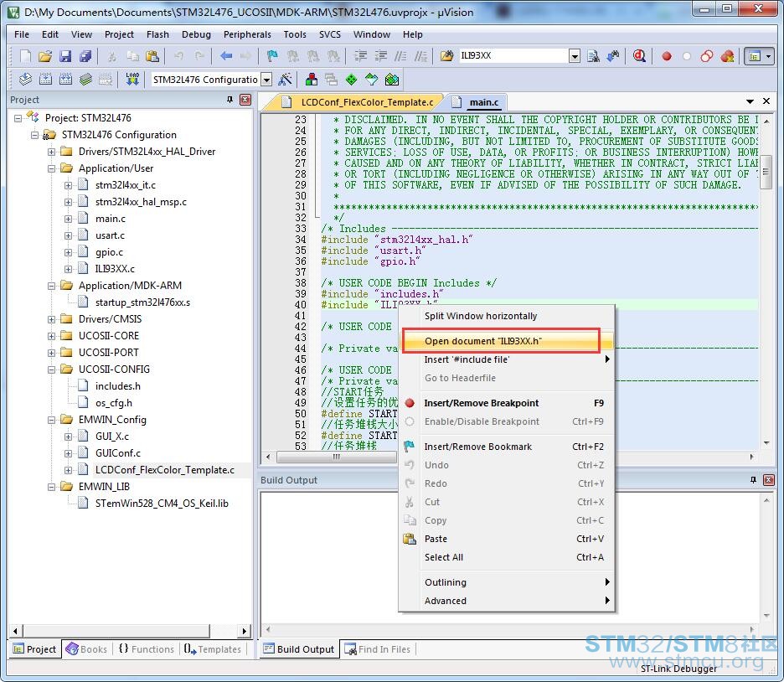
Task: Click the Translate current file icon
Action: 25,79
